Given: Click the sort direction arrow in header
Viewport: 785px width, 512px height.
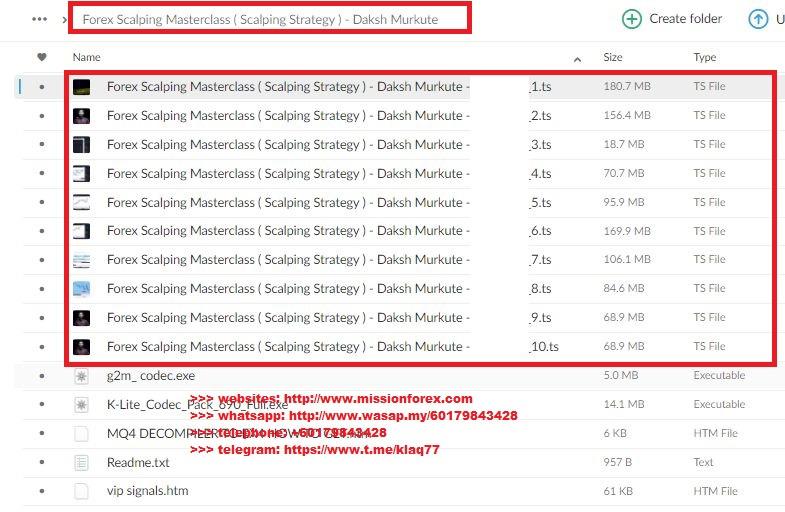Looking at the screenshot, I should [578, 58].
